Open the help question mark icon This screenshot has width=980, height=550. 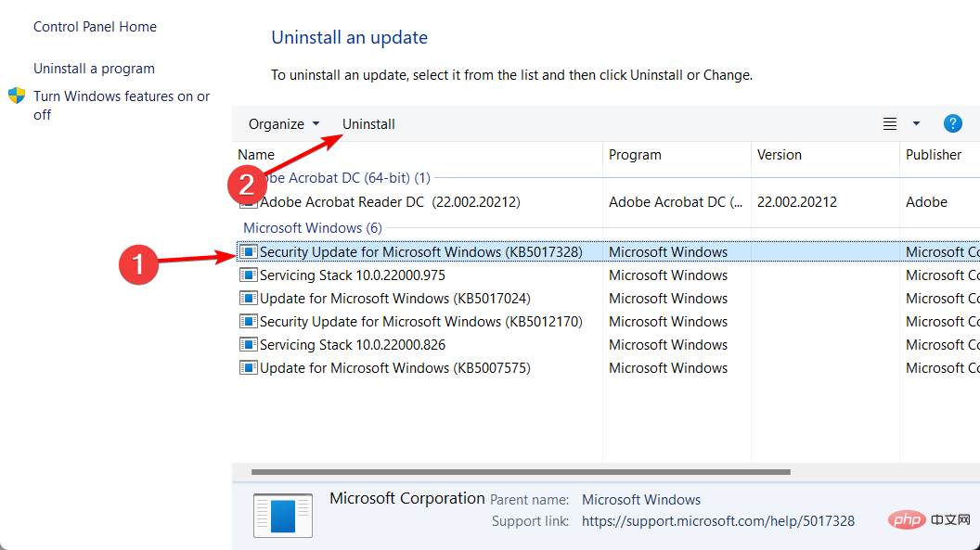(x=952, y=123)
